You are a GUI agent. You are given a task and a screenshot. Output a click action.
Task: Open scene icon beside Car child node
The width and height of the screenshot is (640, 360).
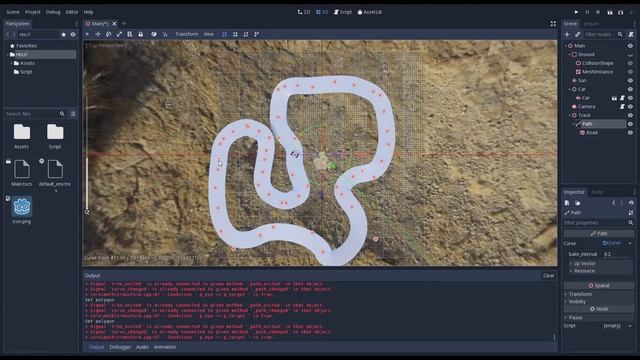(614, 98)
